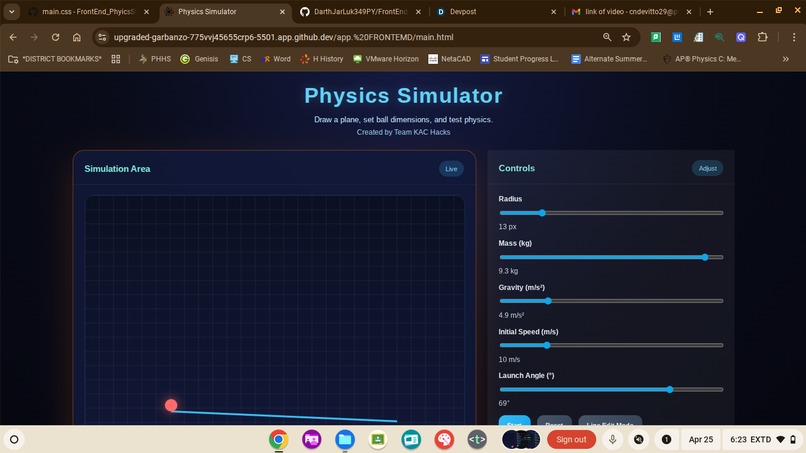Image resolution: width=806 pixels, height=453 pixels.
Task: Open Chrome from the shelf
Action: (x=279, y=440)
